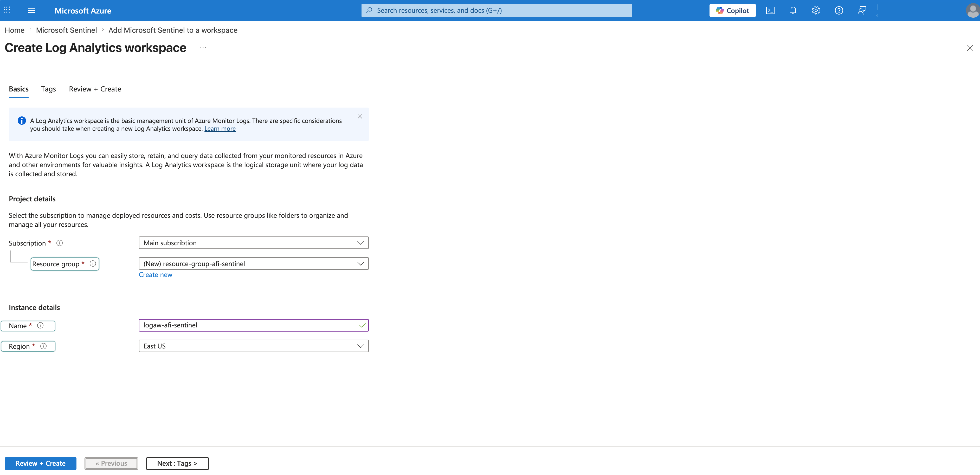Follow the Learn more link
The image size is (980, 475).
tap(220, 128)
